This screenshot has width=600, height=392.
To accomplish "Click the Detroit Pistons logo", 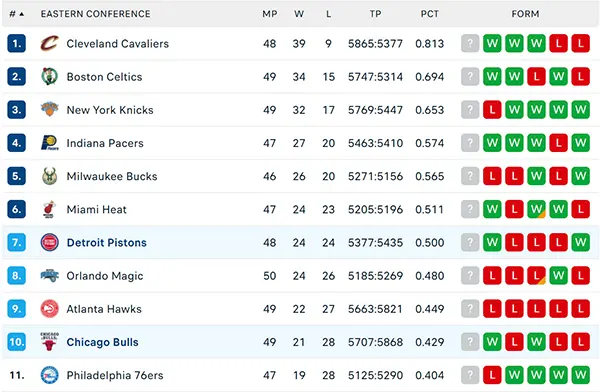I will [49, 242].
